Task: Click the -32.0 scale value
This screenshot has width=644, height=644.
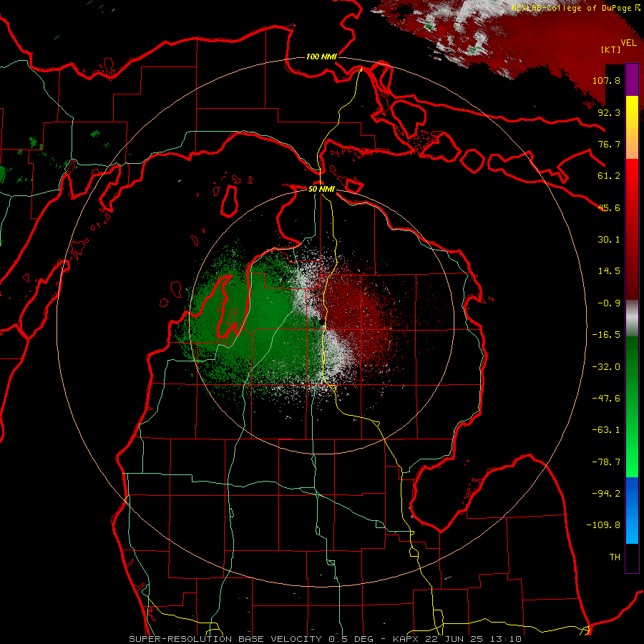Action: 606,367
